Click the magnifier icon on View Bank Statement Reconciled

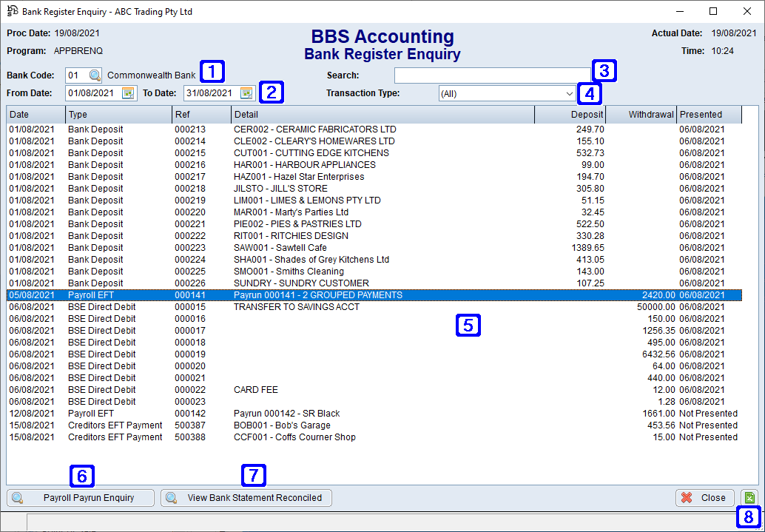(x=172, y=497)
